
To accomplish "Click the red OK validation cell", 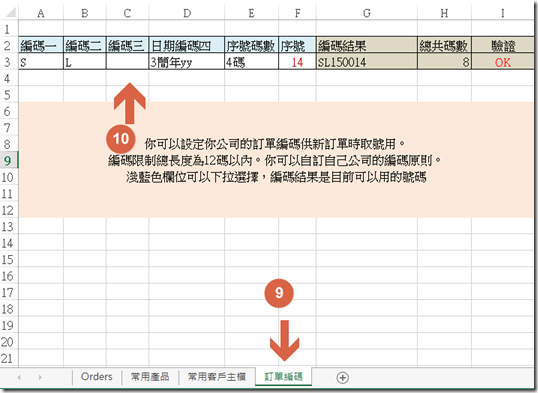I will [x=502, y=61].
